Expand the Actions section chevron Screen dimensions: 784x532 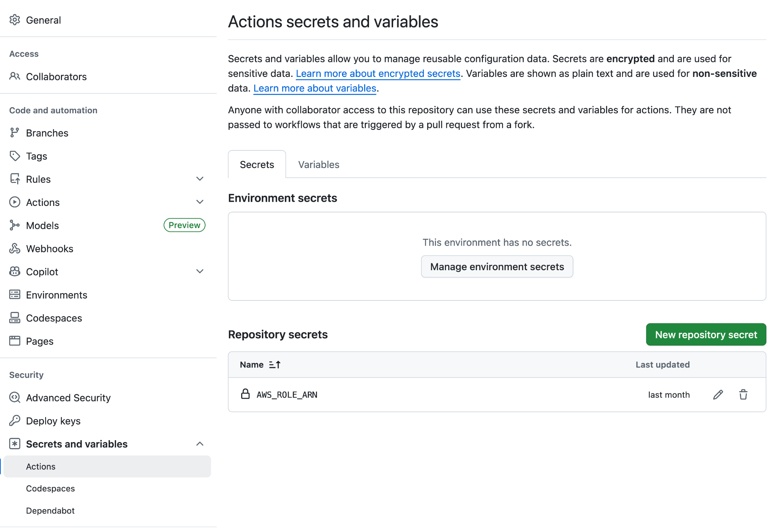[x=199, y=202]
